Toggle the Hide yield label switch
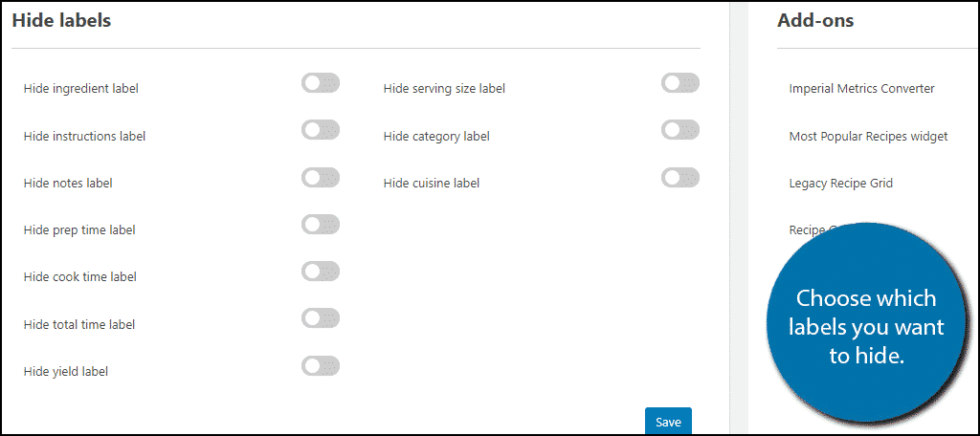Screen dimensions: 980x436 click(x=321, y=365)
